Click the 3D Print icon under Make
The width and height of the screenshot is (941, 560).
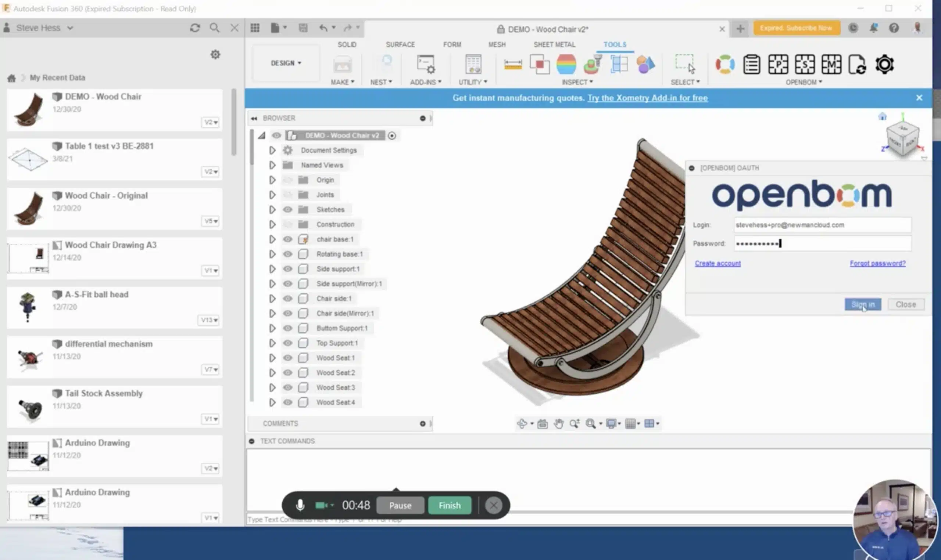(342, 65)
